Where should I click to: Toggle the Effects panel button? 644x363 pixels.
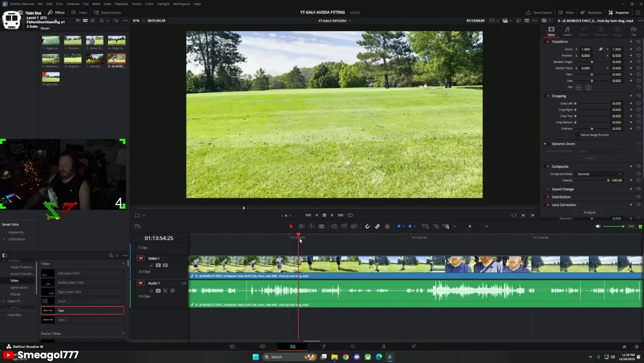tap(57, 13)
